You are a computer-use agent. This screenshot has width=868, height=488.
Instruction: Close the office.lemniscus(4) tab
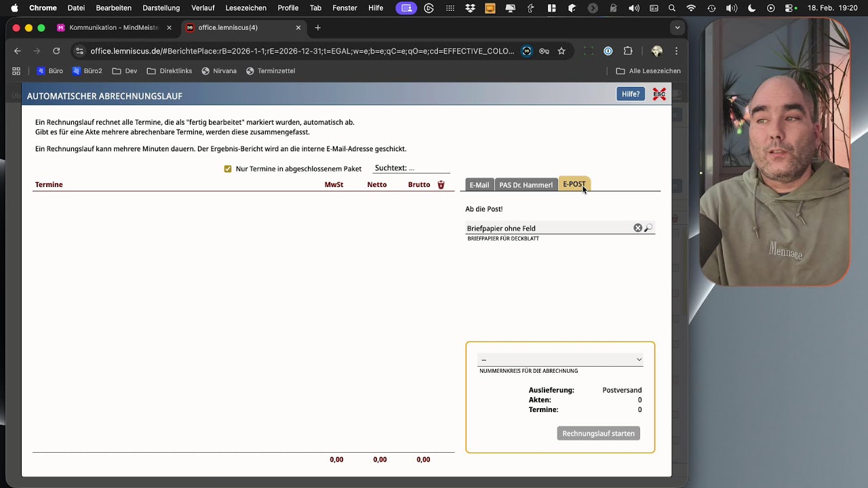[298, 28]
